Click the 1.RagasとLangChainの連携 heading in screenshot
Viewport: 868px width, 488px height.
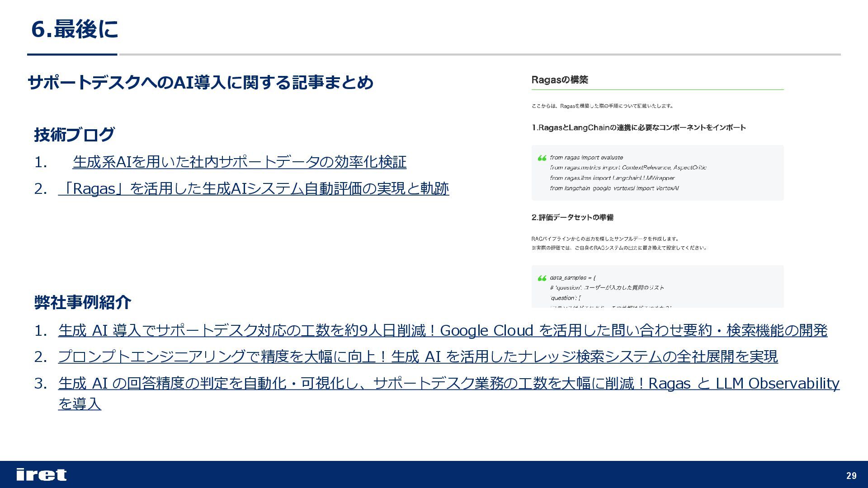click(x=638, y=128)
